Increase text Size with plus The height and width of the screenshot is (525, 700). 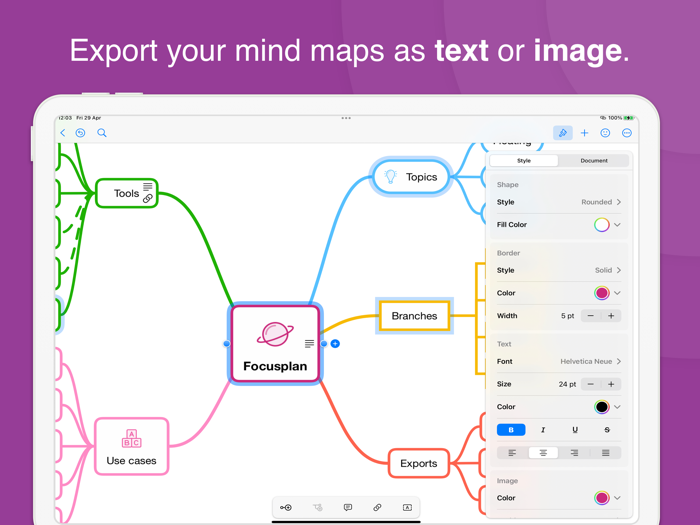click(611, 384)
